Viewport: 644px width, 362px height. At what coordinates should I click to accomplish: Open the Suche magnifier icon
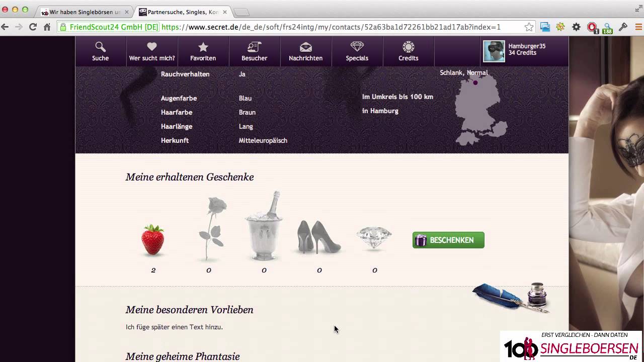tap(100, 47)
